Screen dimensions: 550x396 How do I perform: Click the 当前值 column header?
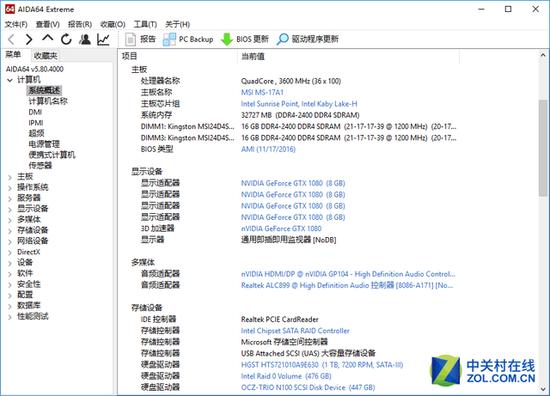tap(349, 56)
